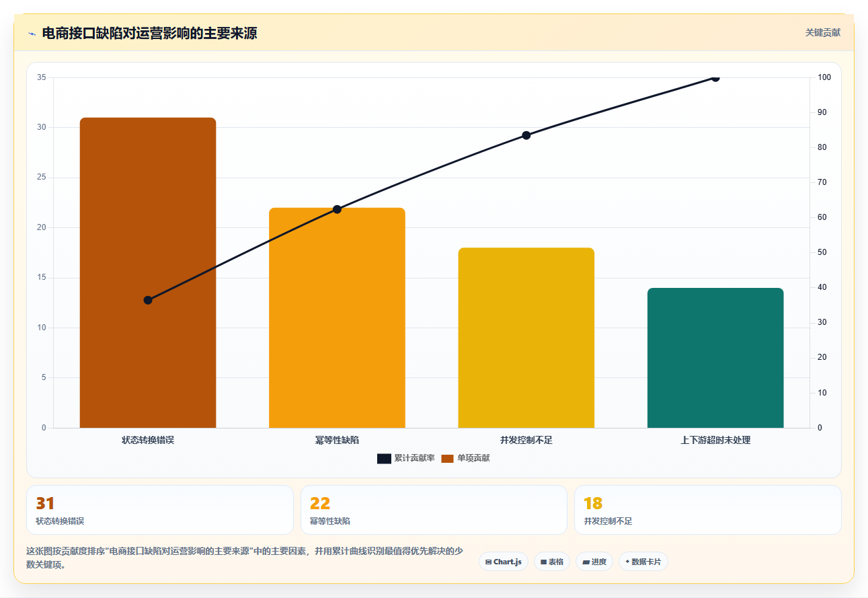
Task: Click the 关键贡献 label in header
Action: [823, 32]
